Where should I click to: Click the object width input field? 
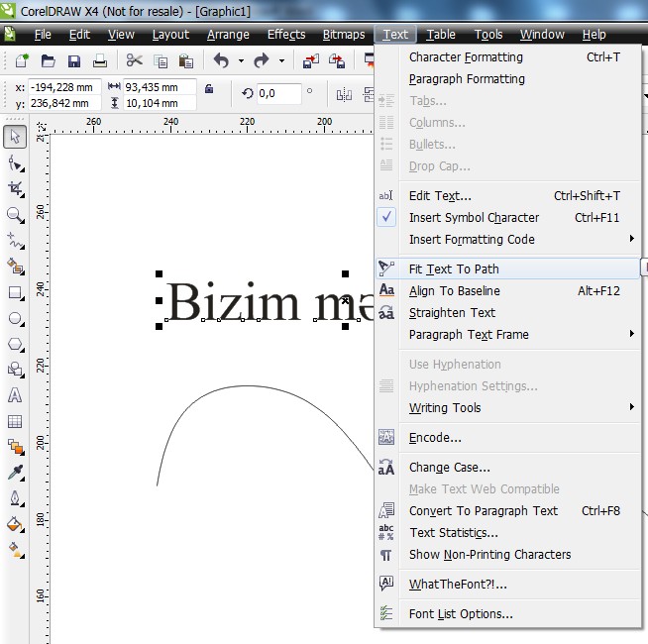pos(160,87)
